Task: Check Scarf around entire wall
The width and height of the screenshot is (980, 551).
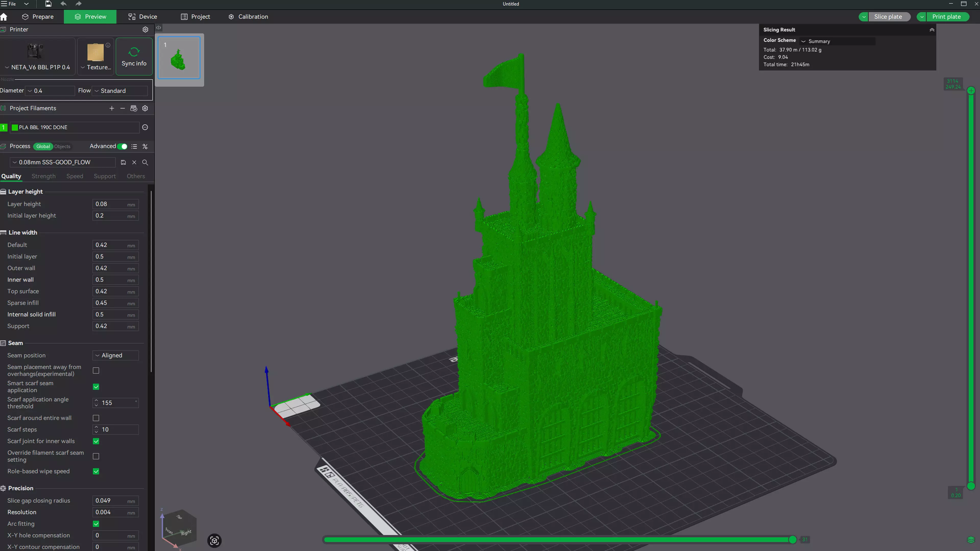Action: pyautogui.click(x=96, y=418)
